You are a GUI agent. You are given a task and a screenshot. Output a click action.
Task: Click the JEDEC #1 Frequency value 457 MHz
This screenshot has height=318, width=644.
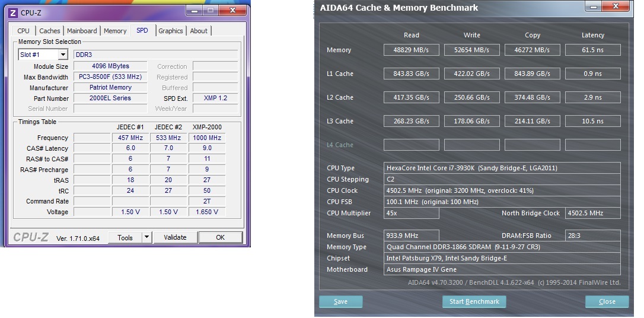tap(130, 138)
